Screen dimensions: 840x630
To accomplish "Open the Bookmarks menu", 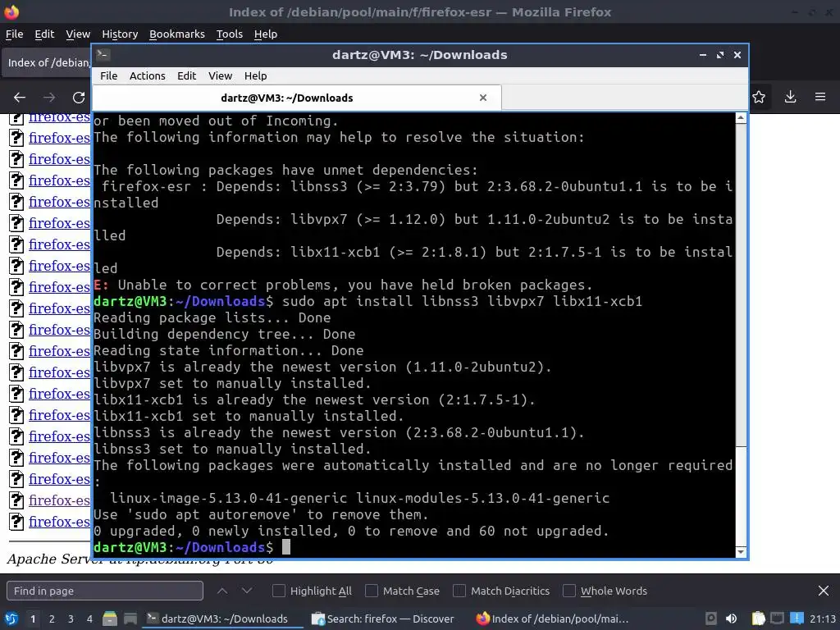I will pos(177,34).
